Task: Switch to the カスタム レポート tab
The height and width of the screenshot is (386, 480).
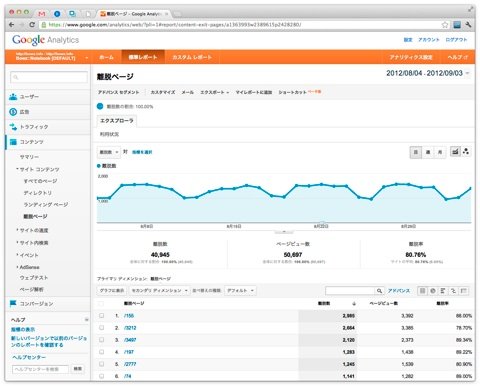Action: (192, 57)
